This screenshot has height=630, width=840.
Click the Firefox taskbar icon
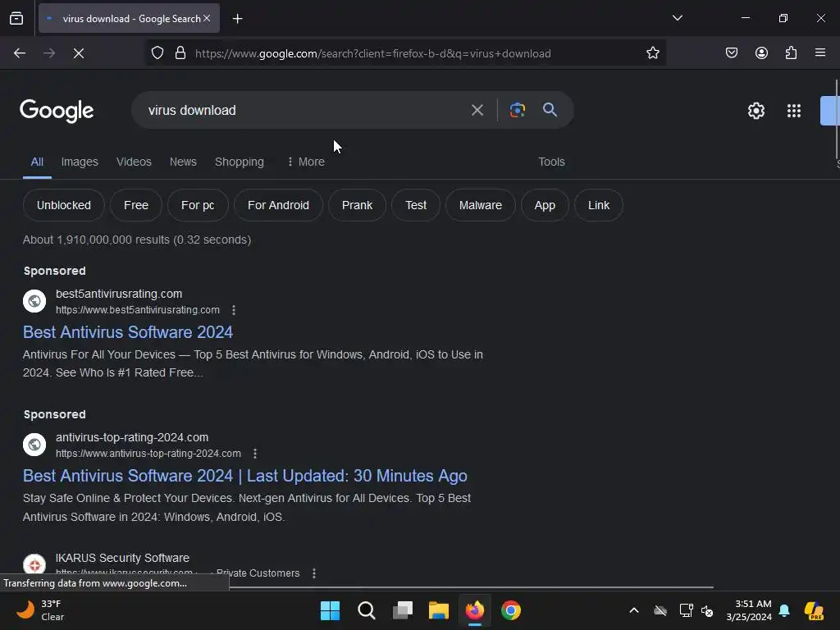(475, 610)
